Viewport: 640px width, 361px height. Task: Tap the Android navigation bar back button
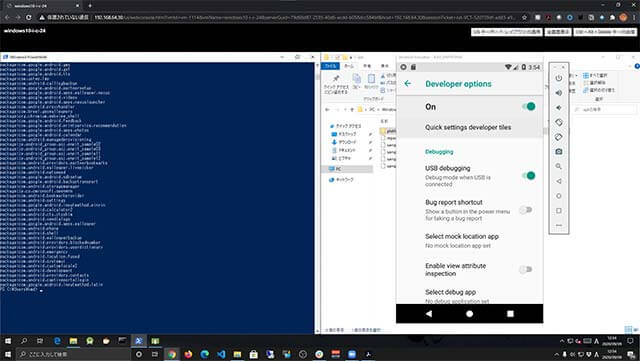(x=429, y=314)
